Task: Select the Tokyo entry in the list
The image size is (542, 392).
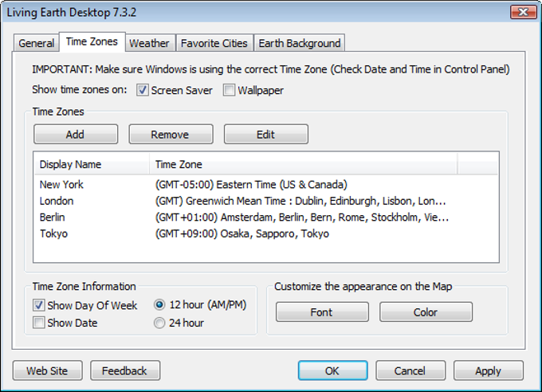Action: (x=53, y=233)
